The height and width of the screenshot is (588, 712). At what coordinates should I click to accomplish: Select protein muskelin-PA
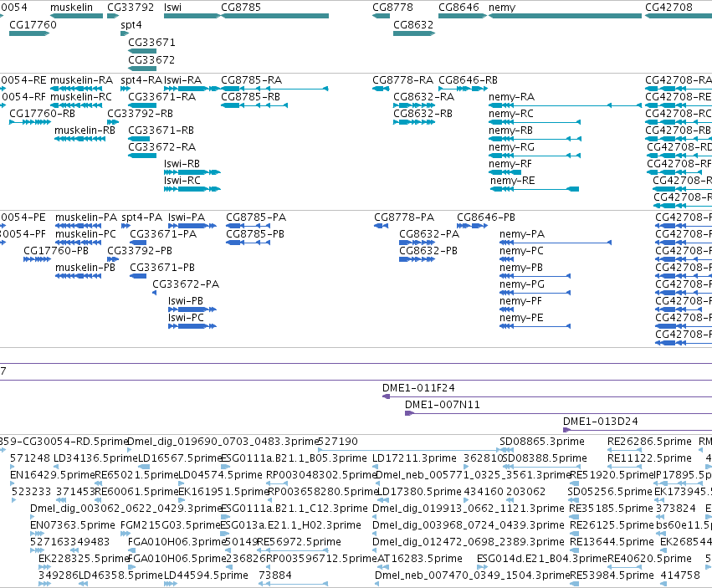[x=78, y=226]
